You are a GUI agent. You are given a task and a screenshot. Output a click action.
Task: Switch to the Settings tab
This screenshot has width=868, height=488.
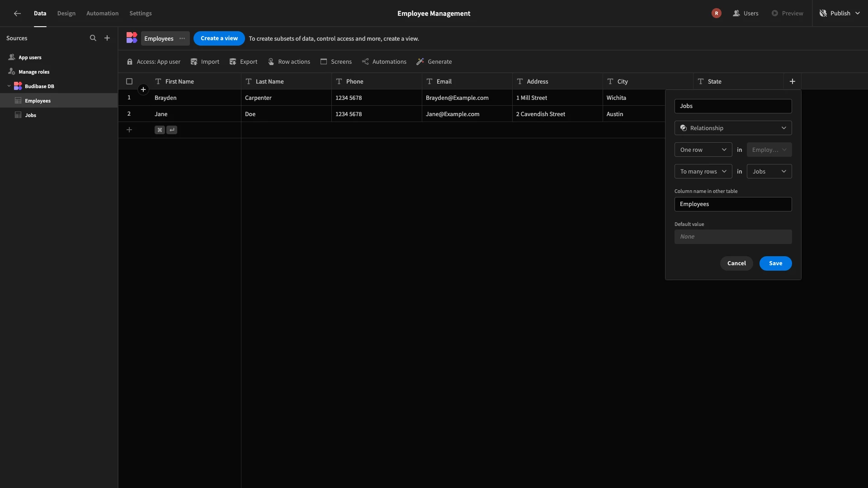[141, 14]
